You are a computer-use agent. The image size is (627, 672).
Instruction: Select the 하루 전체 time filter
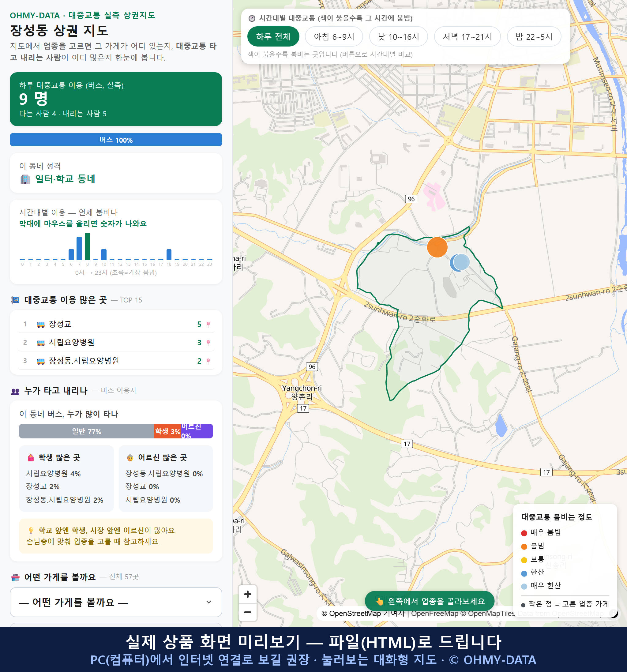point(273,36)
